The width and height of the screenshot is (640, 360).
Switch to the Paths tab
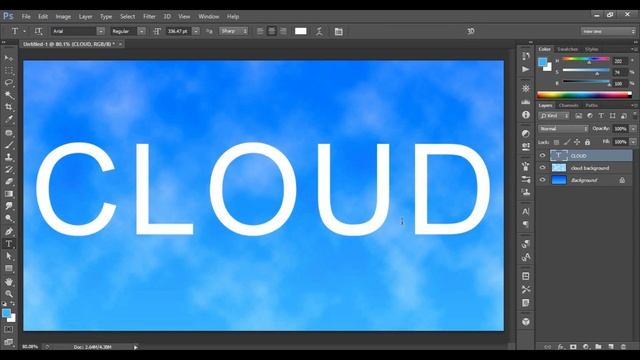click(591, 105)
